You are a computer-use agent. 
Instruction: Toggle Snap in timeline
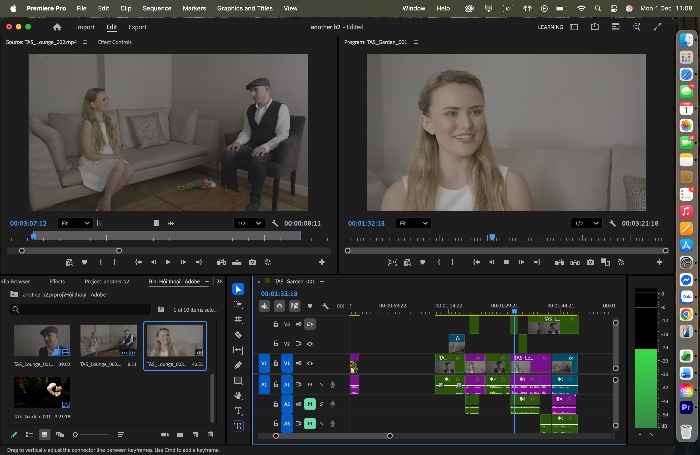pos(279,306)
